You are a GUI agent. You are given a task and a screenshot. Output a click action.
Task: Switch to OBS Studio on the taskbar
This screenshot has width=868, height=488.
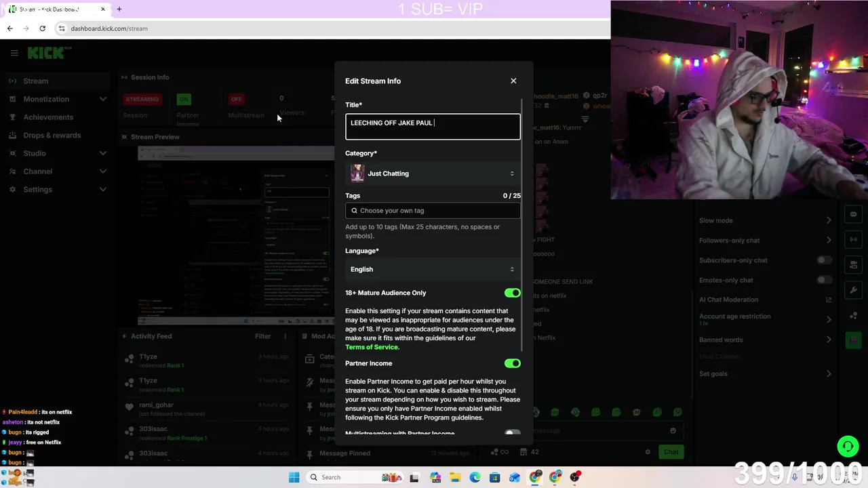pos(575,477)
